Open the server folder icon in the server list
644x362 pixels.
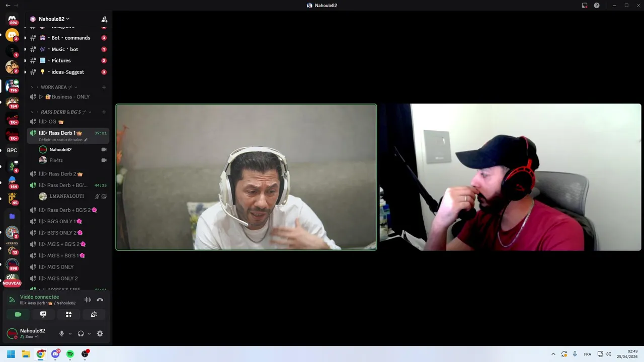pyautogui.click(x=12, y=216)
